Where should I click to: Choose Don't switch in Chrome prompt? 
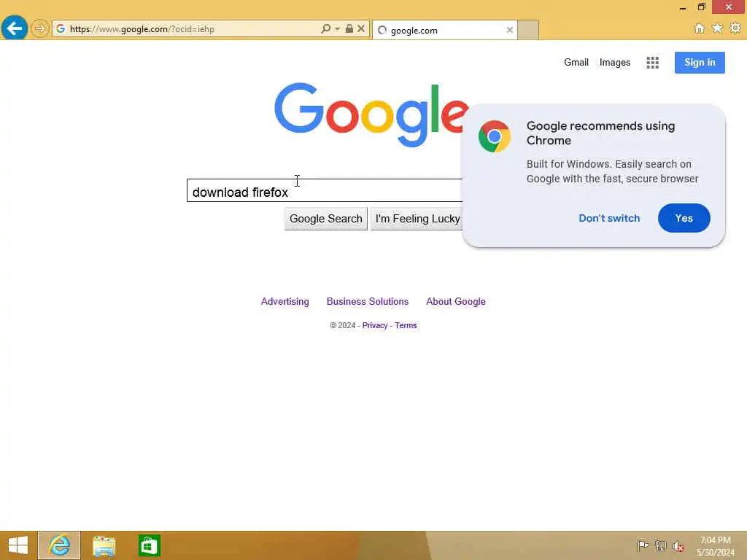[609, 218]
